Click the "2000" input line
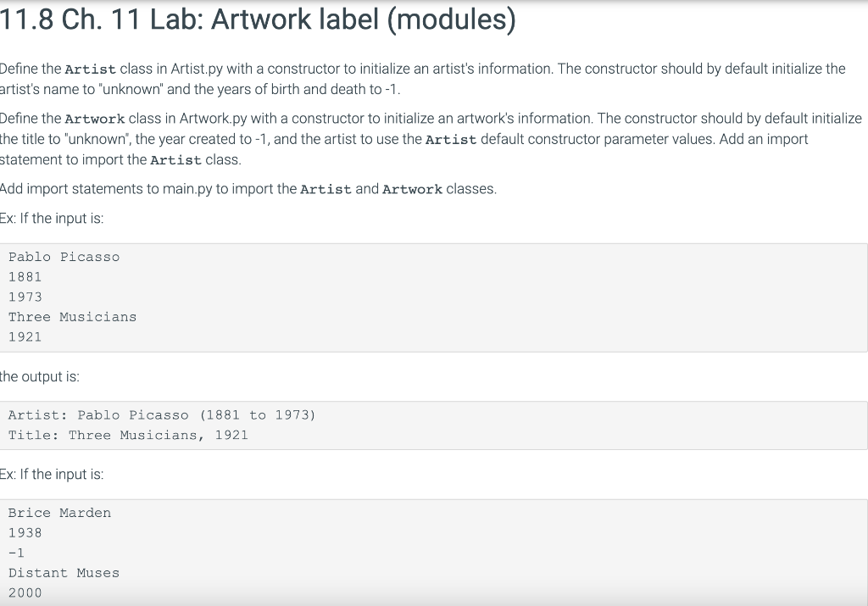 pos(25,592)
